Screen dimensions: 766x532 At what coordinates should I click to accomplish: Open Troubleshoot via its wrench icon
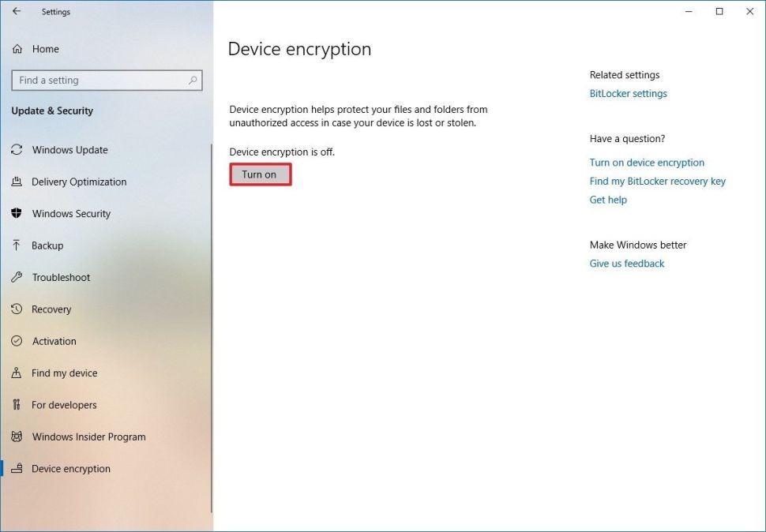pos(17,277)
